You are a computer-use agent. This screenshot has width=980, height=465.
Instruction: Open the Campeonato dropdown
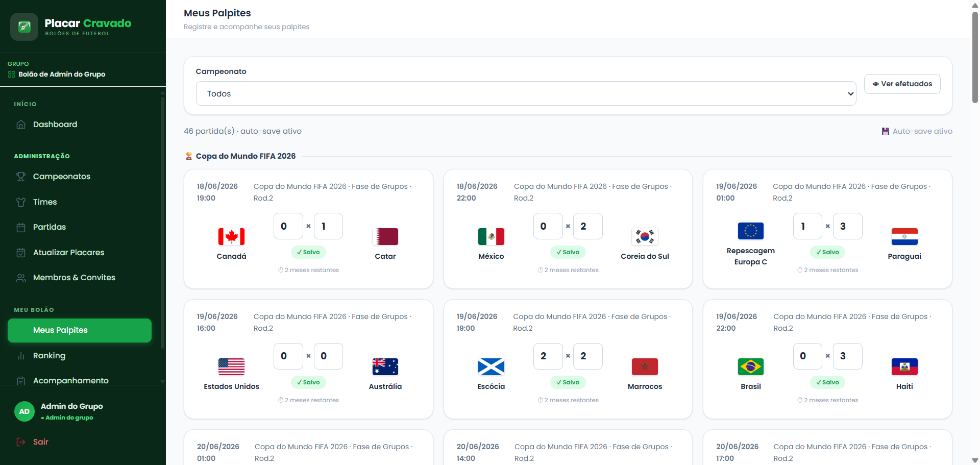click(526, 93)
